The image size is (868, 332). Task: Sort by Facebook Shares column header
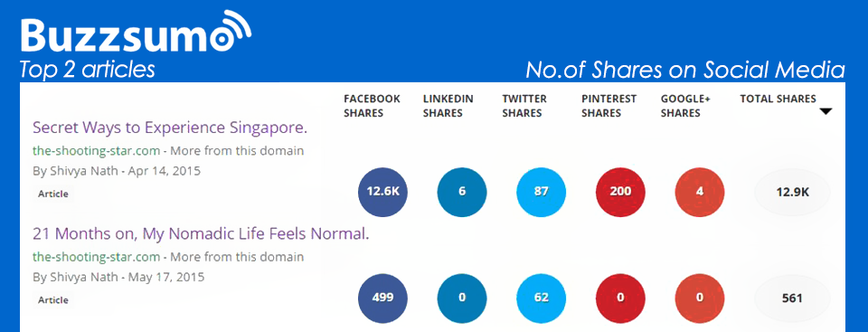pyautogui.click(x=372, y=106)
